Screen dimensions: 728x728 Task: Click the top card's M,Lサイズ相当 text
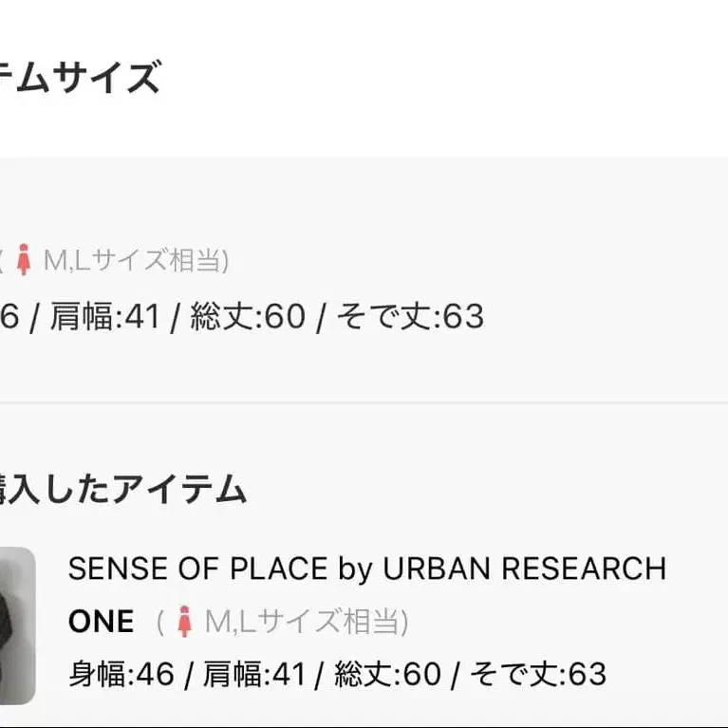[x=131, y=260]
